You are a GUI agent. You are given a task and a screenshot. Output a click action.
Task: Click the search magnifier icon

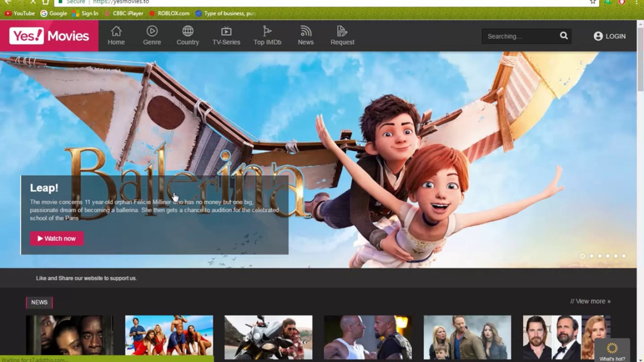564,36
